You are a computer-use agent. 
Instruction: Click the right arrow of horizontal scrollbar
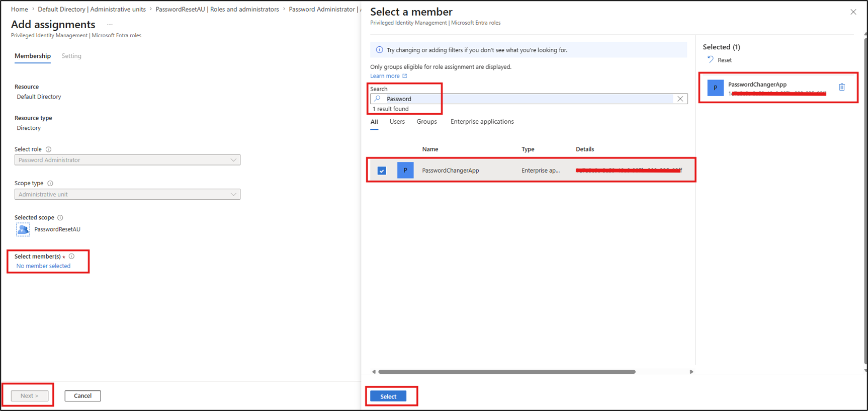coord(691,372)
